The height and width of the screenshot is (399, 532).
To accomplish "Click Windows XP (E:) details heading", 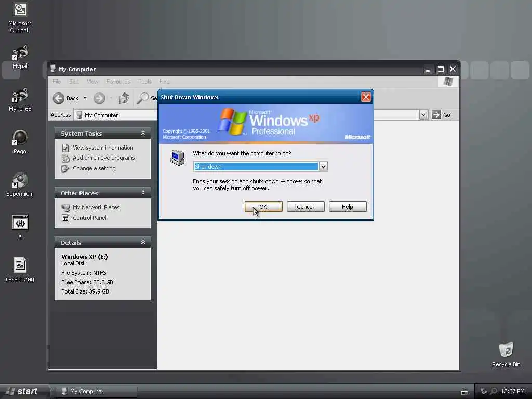I will click(x=85, y=257).
